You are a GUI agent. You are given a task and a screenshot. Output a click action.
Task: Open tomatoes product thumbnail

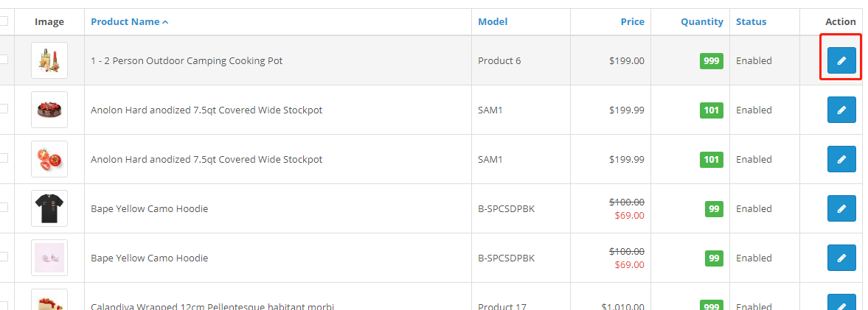[x=49, y=159]
